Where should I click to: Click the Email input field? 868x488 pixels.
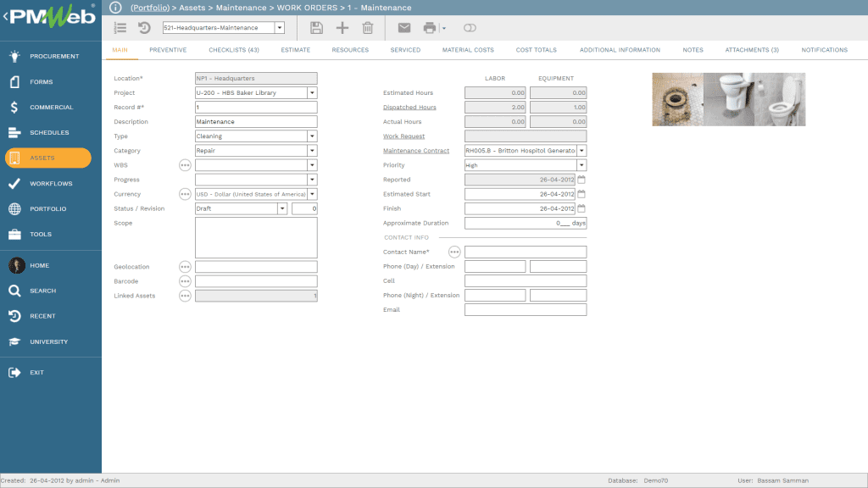[526, 310]
